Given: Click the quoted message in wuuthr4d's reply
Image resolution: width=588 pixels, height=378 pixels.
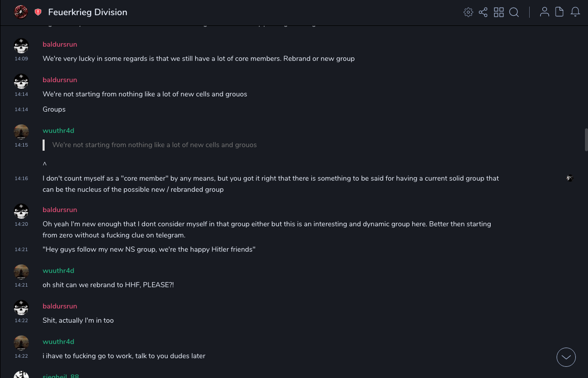Looking at the screenshot, I should [154, 145].
